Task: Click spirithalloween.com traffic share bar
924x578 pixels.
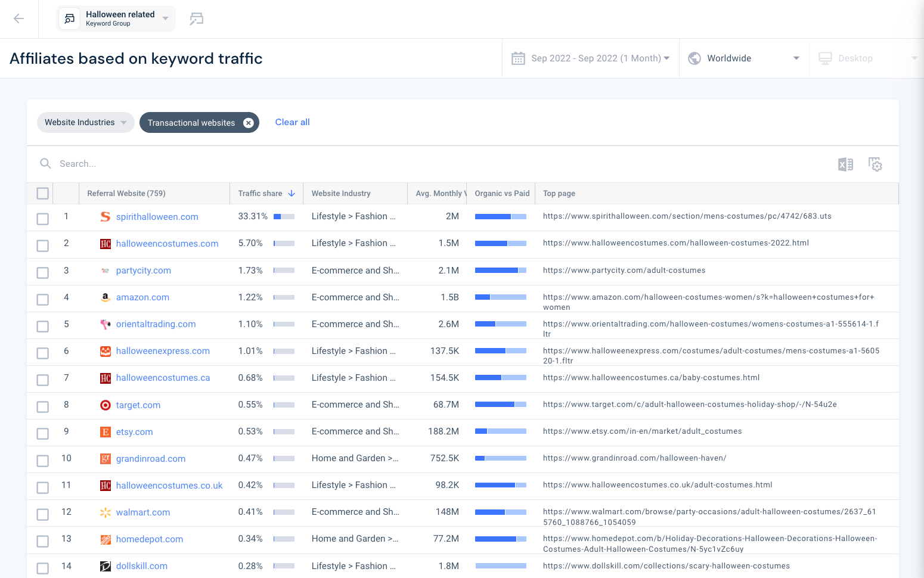Action: [x=284, y=217]
